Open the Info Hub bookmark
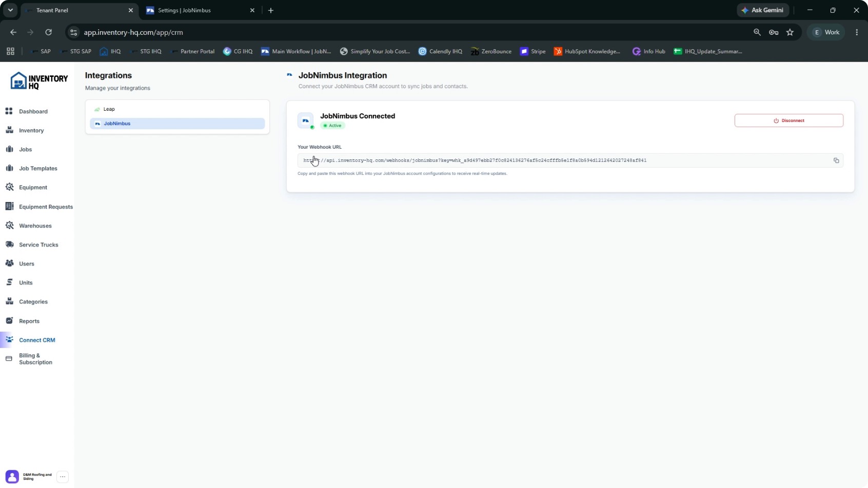Image resolution: width=868 pixels, height=488 pixels. [x=649, y=51]
